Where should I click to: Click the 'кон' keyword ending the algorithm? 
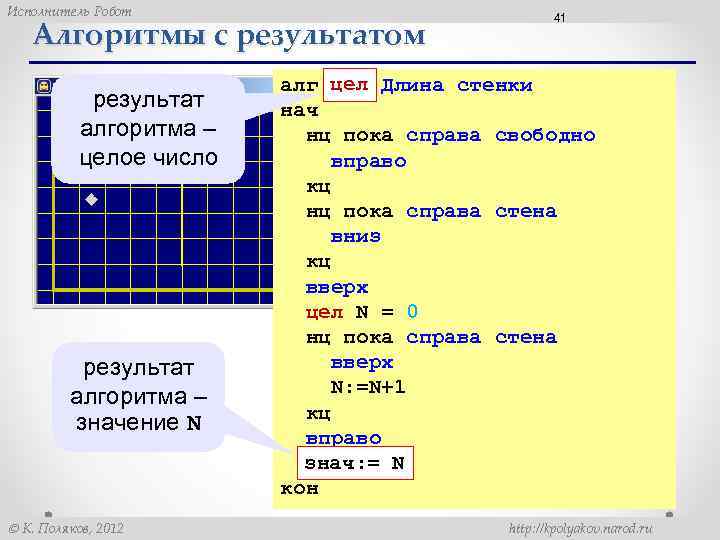click(299, 489)
